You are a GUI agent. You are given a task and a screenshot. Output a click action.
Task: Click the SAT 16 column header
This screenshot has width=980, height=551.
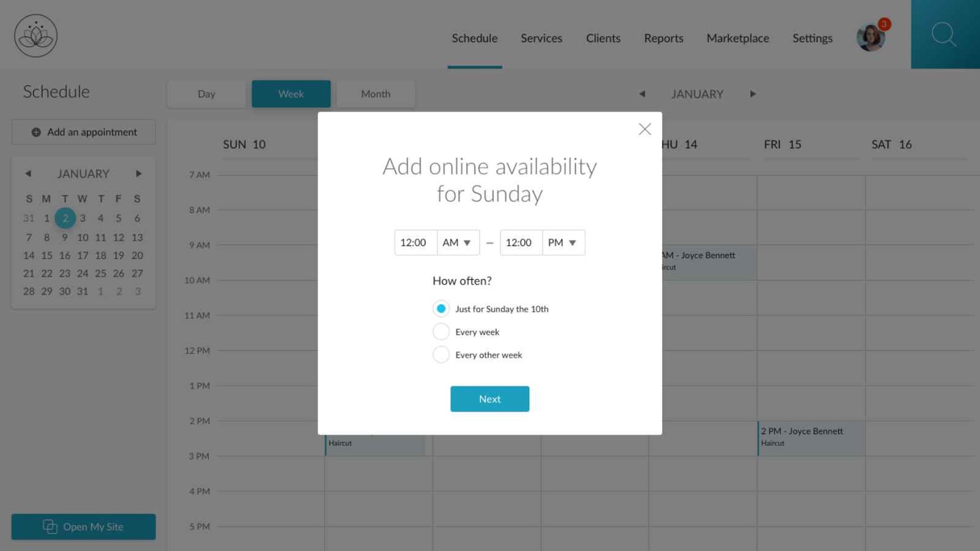click(891, 145)
